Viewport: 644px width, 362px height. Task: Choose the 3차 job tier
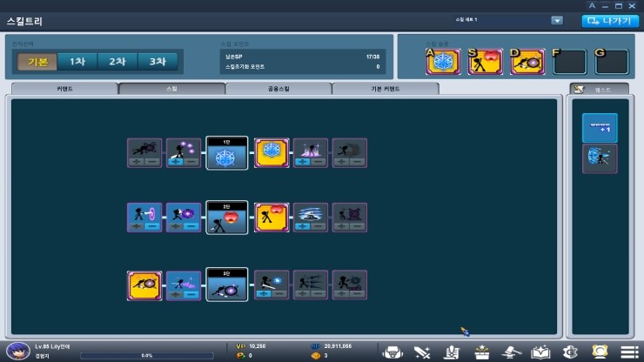pyautogui.click(x=157, y=62)
